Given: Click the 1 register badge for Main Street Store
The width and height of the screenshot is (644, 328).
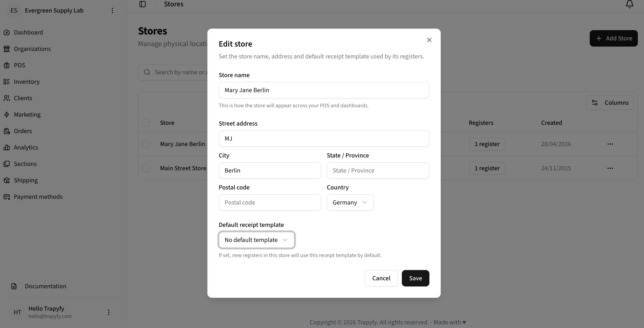Looking at the screenshot, I should pos(487,168).
